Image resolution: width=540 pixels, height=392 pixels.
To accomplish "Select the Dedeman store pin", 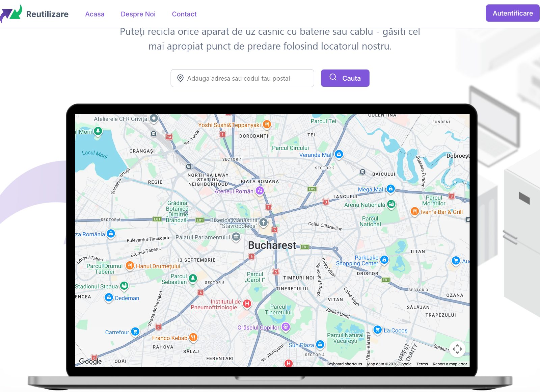I will [109, 297].
